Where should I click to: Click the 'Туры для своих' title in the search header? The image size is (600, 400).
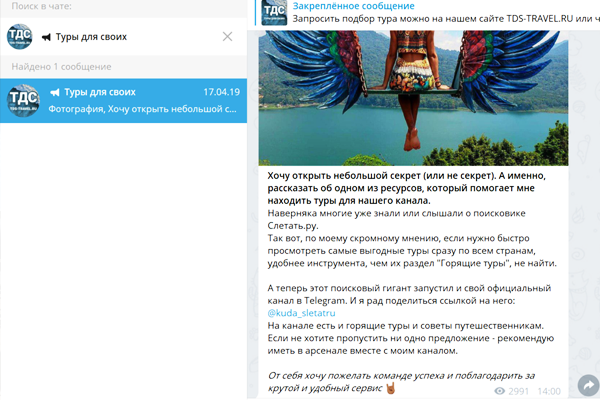(x=91, y=37)
